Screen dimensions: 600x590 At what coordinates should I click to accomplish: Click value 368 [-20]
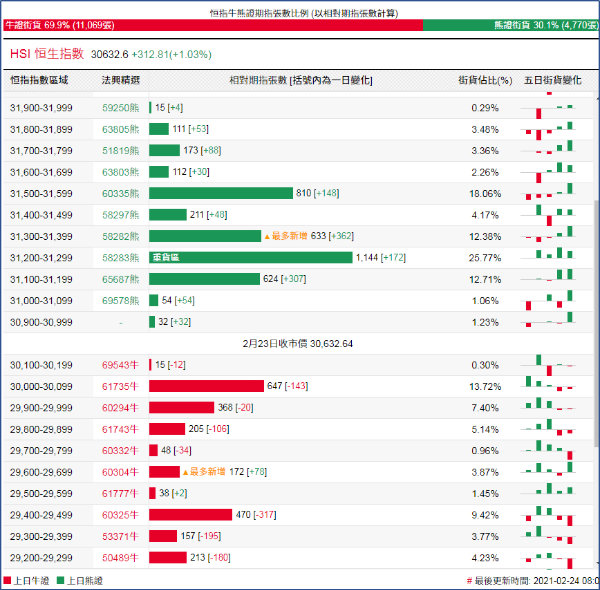(x=235, y=407)
